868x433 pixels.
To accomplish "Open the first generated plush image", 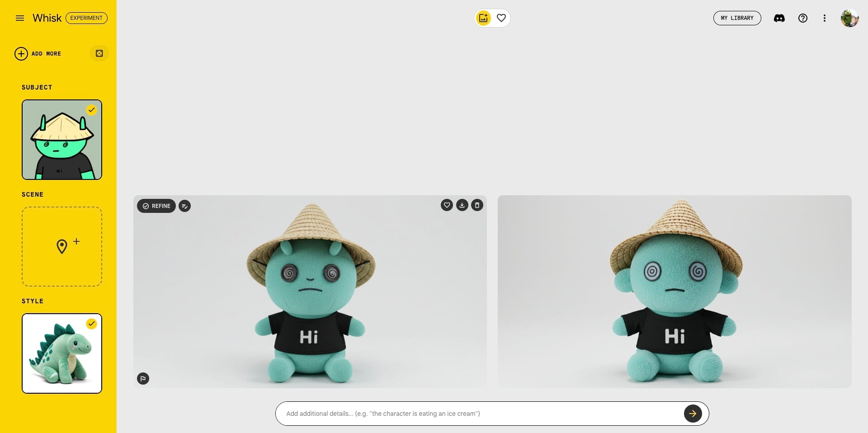I will 310,292.
